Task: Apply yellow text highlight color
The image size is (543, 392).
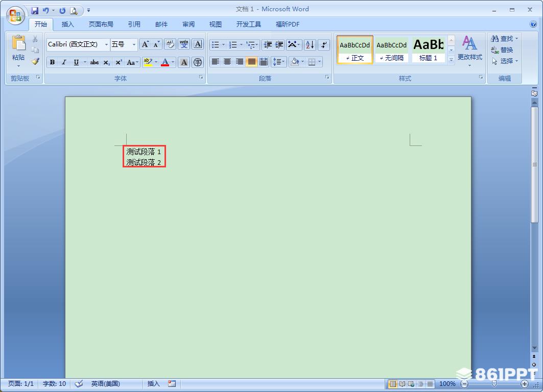Action: tap(148, 62)
